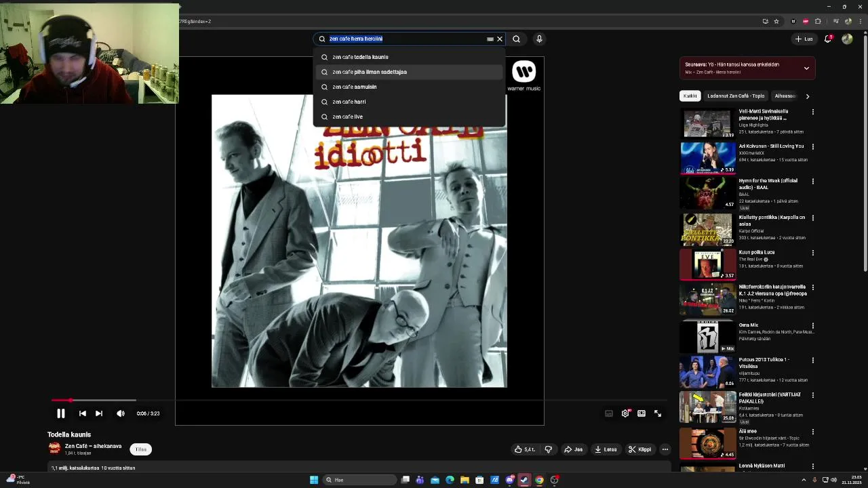Screen dimensions: 868x488
Task: Open File Explorer from taskbar
Action: coord(465,480)
